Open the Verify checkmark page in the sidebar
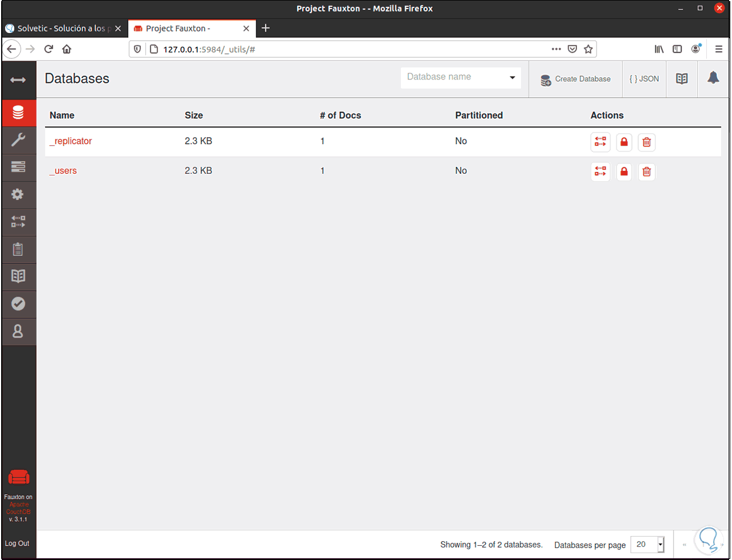Viewport: 732px width, 560px height. [18, 304]
